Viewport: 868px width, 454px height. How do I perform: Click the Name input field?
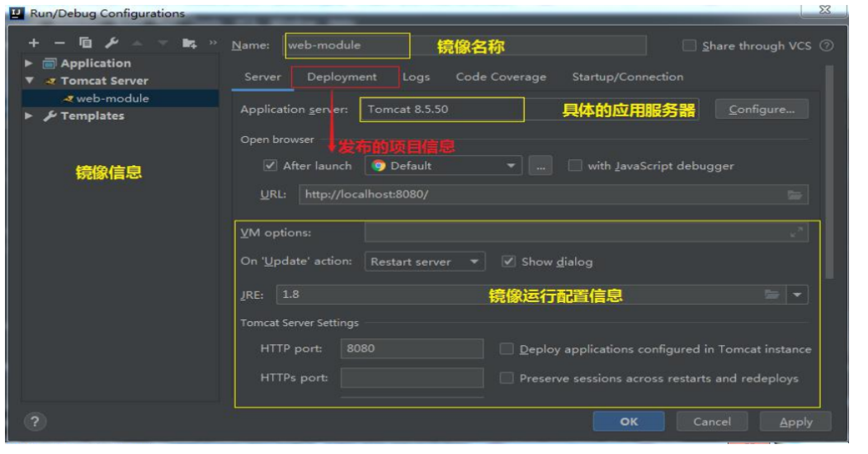pos(465,45)
